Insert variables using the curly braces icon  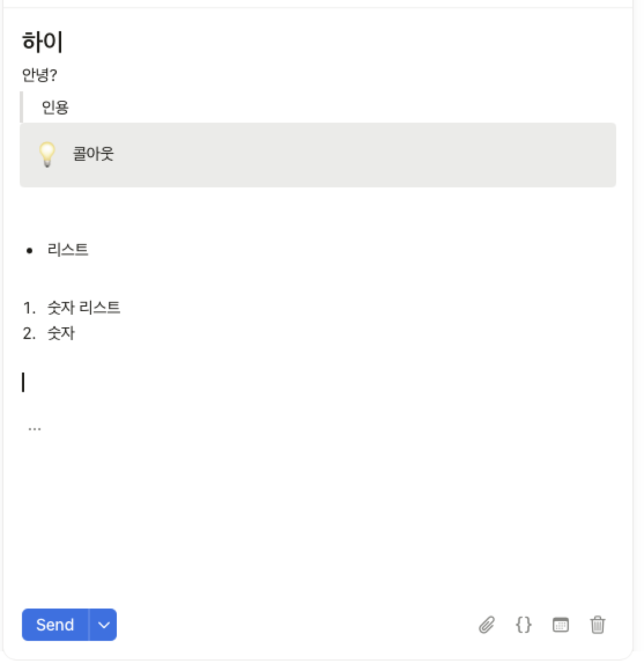click(523, 625)
